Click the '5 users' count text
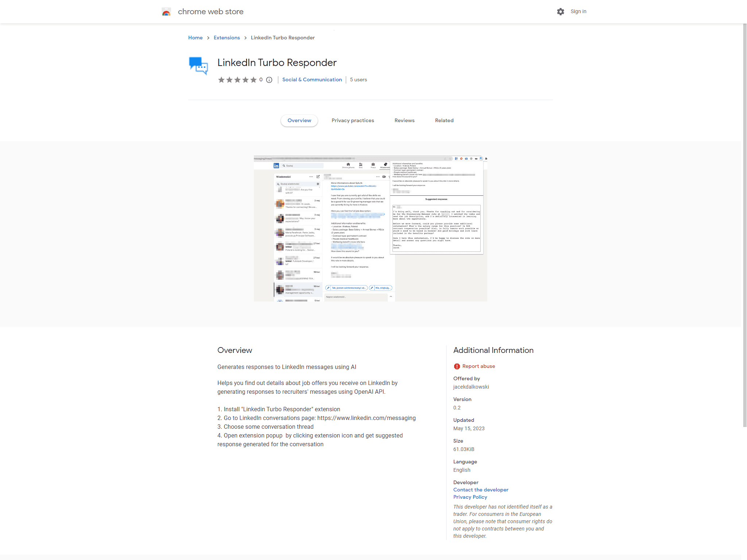This screenshot has height=560, width=747. pos(359,79)
